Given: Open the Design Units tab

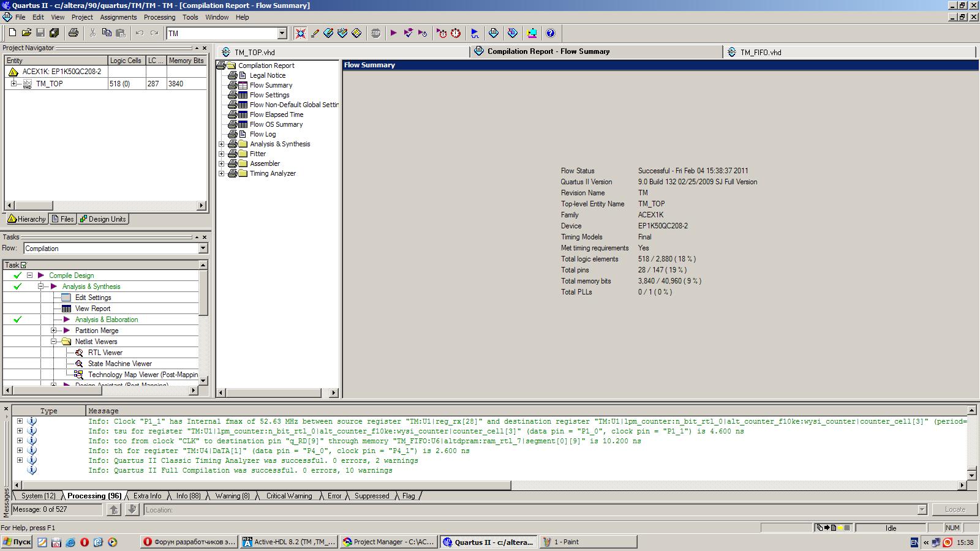Looking at the screenshot, I should tap(103, 219).
